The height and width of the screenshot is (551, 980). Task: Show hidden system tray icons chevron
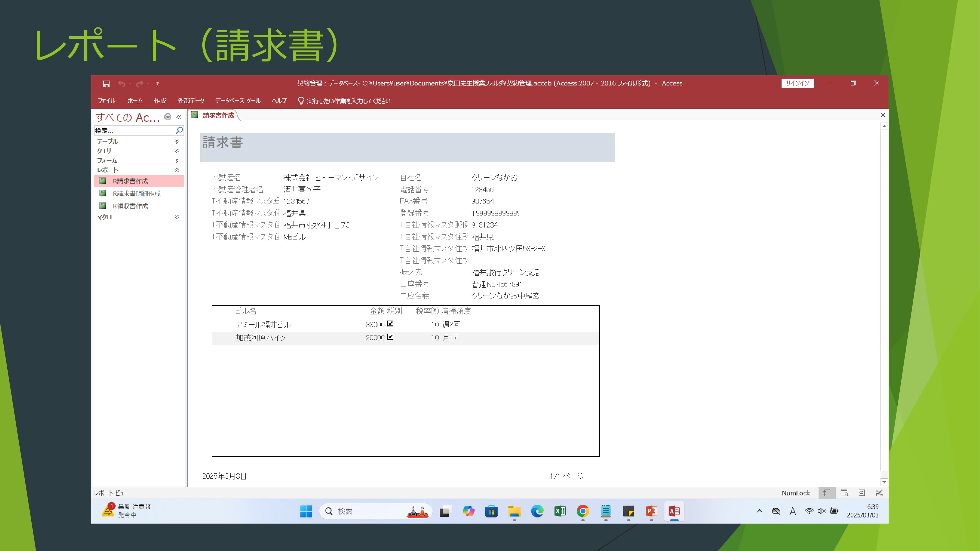tap(759, 511)
